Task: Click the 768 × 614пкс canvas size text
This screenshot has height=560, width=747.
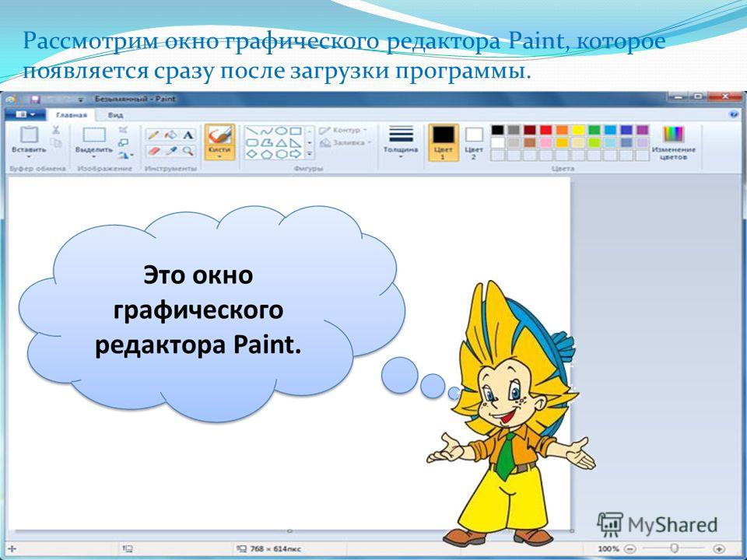Action: point(275,548)
